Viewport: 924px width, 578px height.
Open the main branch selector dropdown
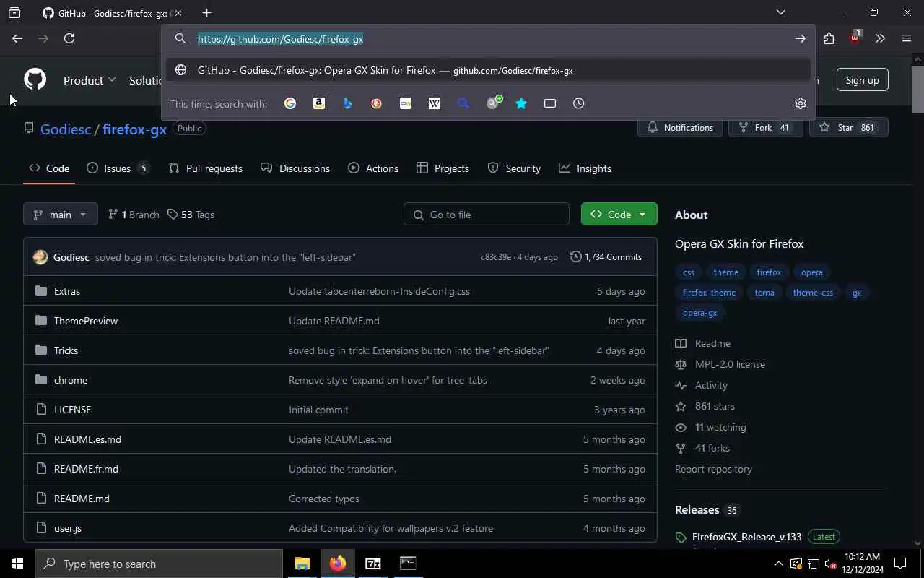tap(60, 215)
